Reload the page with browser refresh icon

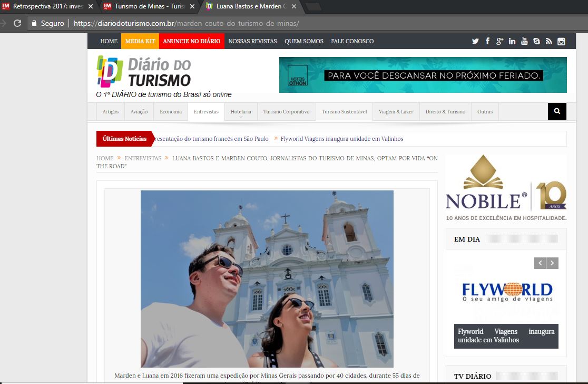pos(17,23)
